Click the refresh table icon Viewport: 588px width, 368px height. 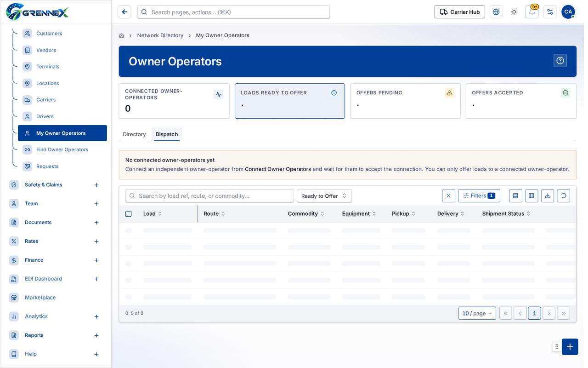(564, 196)
